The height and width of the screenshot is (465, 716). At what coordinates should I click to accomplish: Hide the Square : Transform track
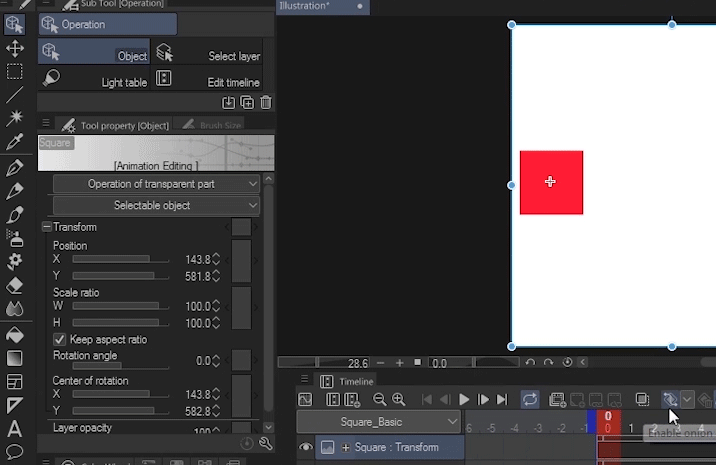306,447
